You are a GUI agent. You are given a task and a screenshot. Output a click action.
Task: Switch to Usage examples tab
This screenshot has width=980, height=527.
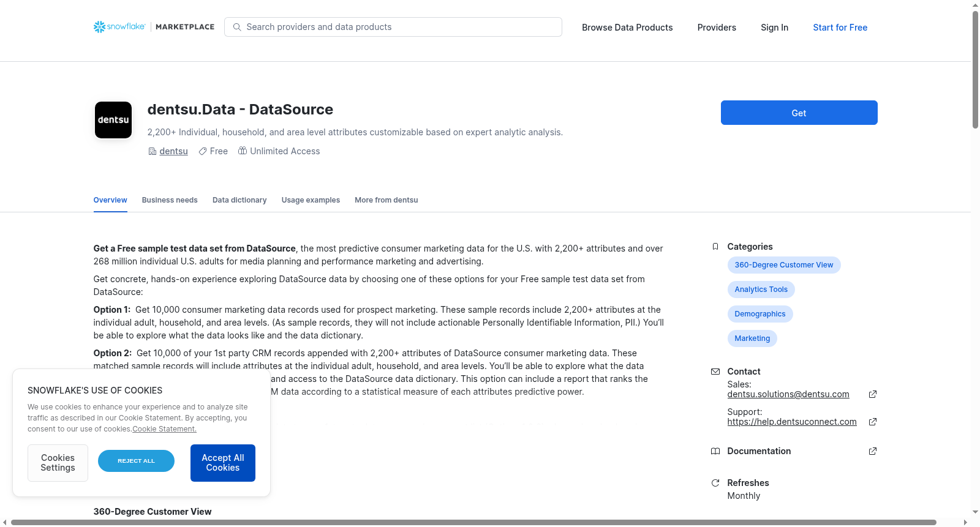(x=311, y=200)
